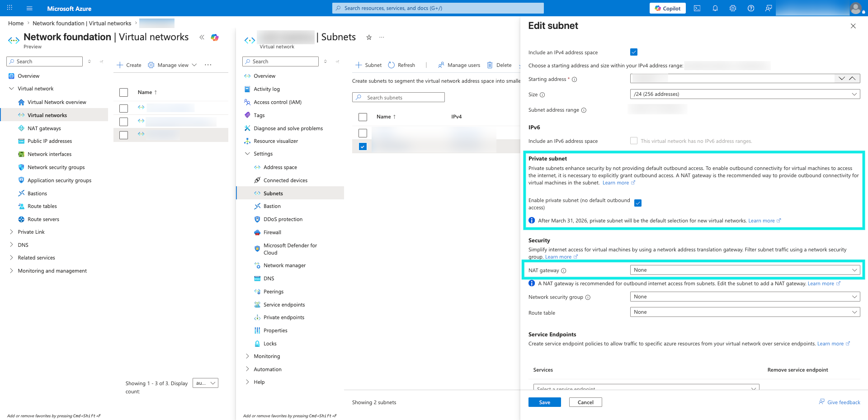The width and height of the screenshot is (868, 420).
Task: Open Manage users
Action: [x=459, y=65]
